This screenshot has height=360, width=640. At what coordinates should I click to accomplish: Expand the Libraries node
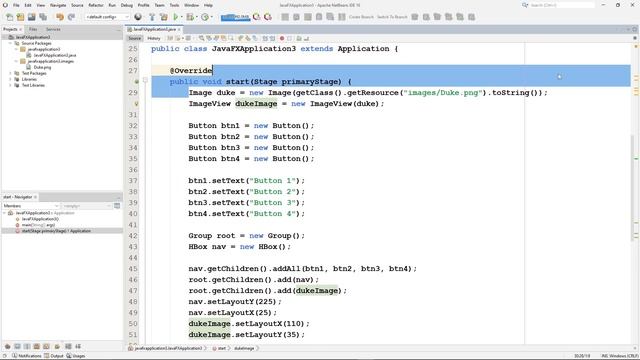pyautogui.click(x=10, y=79)
